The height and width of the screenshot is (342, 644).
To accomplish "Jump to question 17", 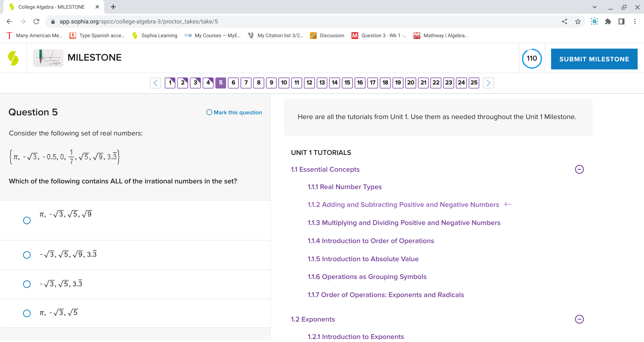I will pos(373,83).
